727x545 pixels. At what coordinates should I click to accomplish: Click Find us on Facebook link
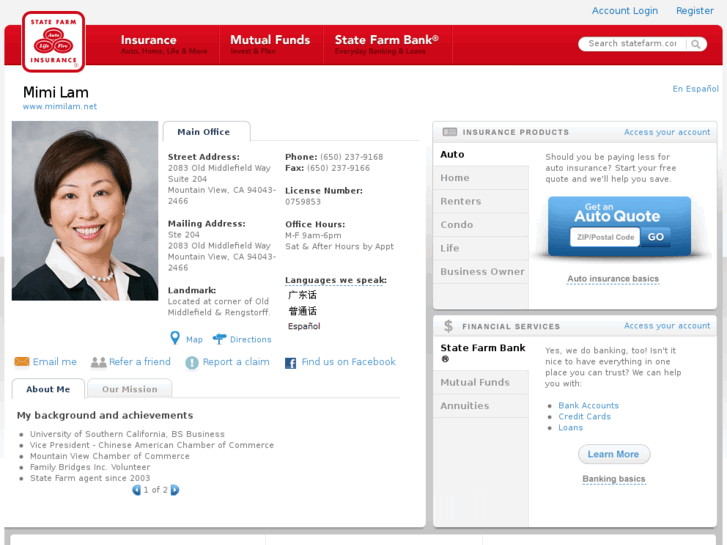(349, 362)
